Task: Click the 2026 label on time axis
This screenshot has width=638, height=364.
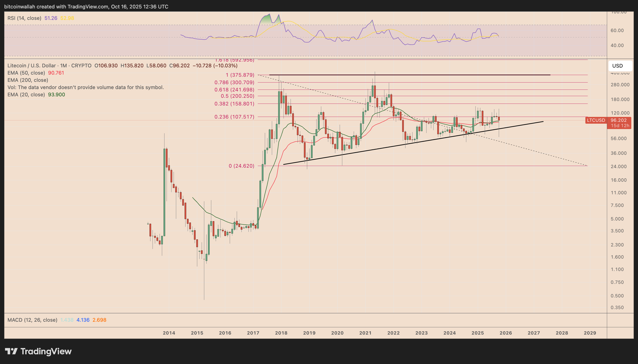Action: tap(506, 333)
